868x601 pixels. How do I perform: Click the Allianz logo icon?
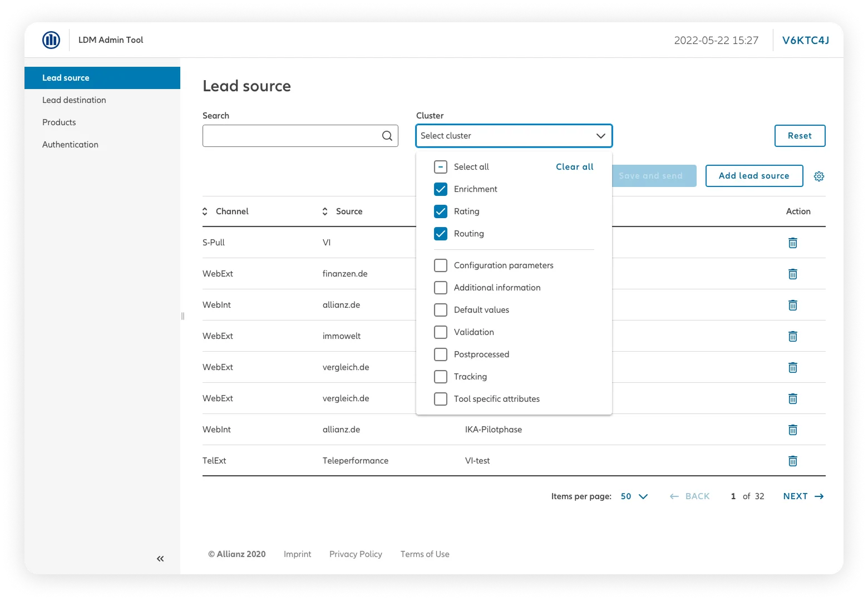click(51, 40)
